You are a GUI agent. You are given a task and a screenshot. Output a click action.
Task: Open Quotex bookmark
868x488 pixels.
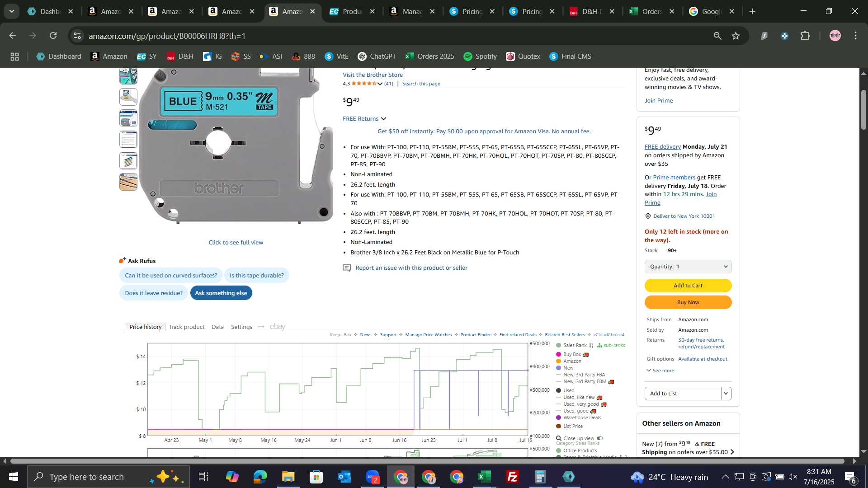[x=523, y=56]
